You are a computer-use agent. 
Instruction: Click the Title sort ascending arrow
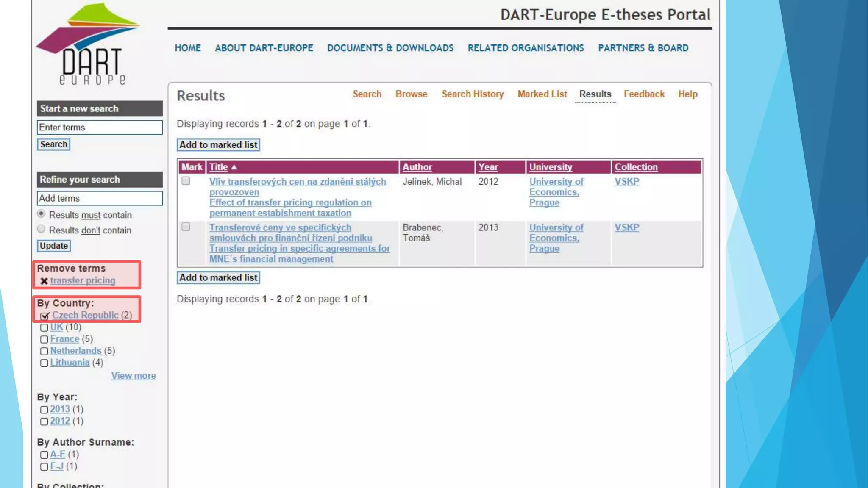(x=234, y=167)
